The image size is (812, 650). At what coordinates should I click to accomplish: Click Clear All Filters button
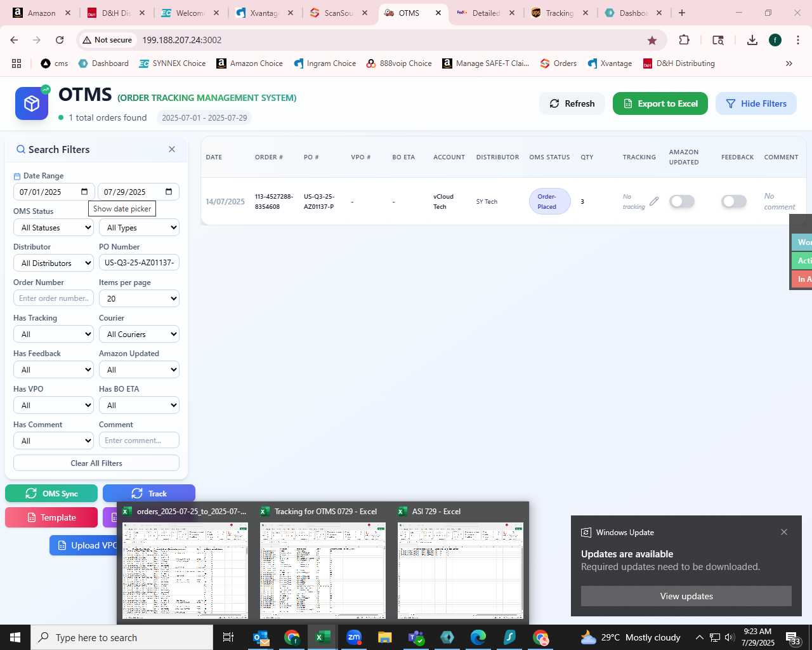coord(96,463)
